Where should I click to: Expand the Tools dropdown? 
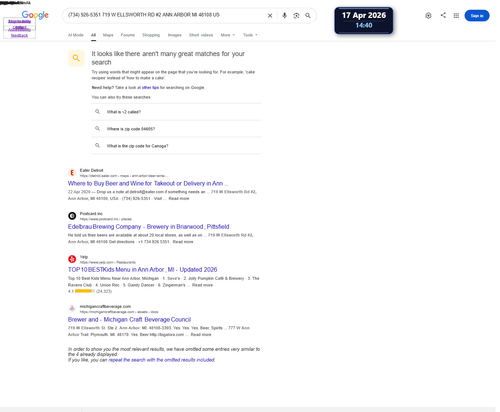250,35
